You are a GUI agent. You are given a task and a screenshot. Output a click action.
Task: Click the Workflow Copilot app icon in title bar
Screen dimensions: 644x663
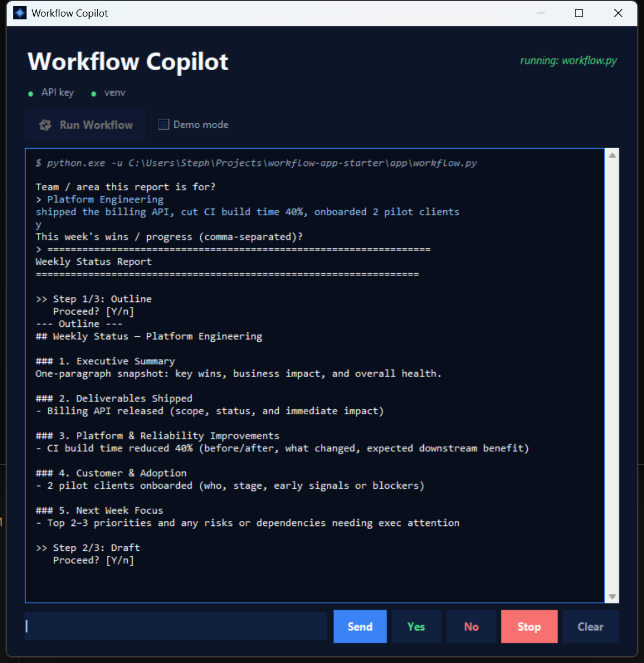(x=19, y=13)
